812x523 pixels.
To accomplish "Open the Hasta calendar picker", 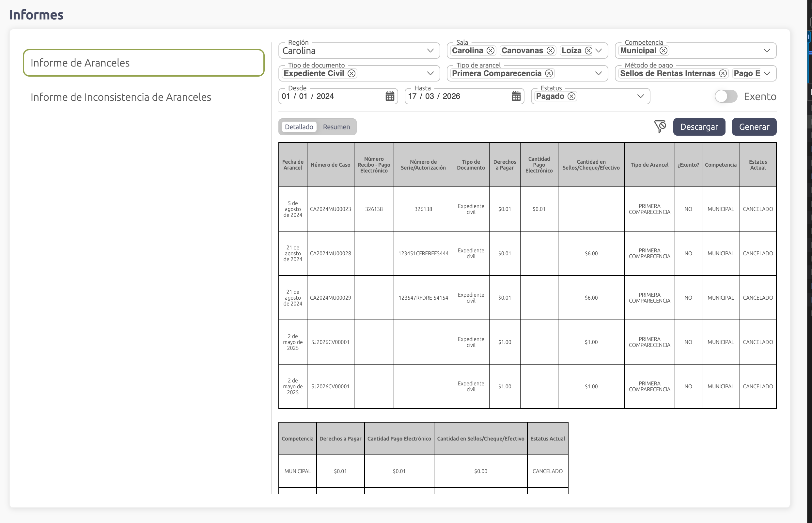I will click(516, 96).
